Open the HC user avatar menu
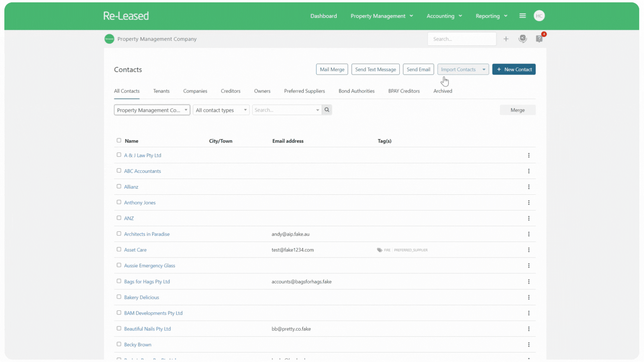 tap(539, 16)
